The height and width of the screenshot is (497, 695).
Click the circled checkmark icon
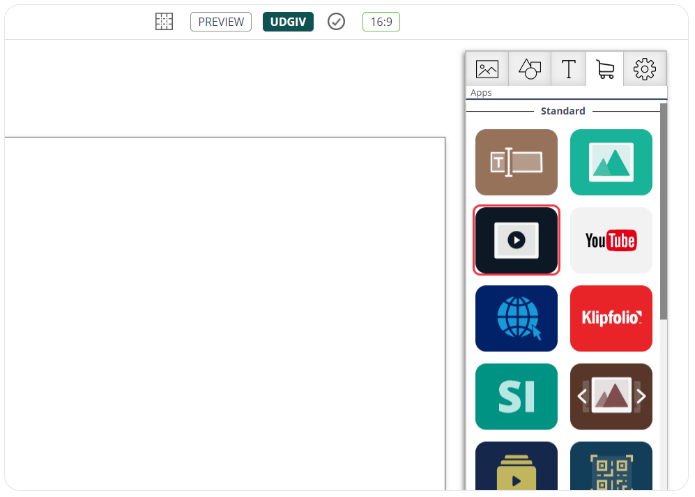336,21
